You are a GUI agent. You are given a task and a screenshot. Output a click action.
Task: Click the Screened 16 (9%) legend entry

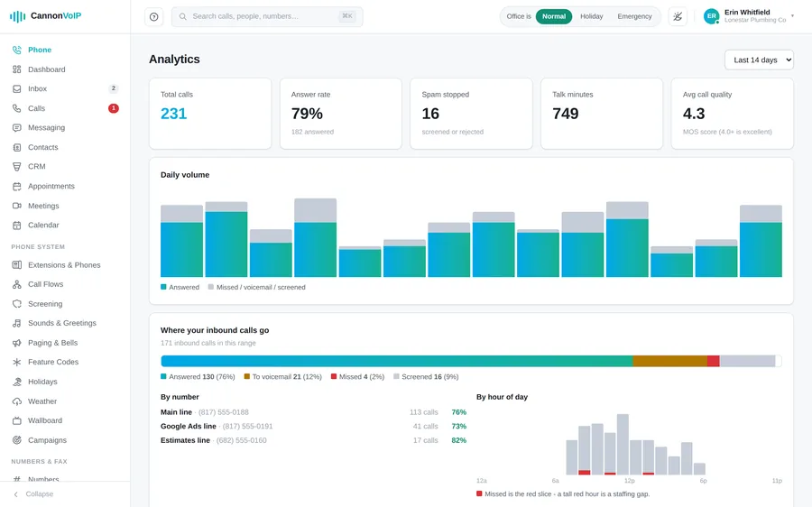click(426, 376)
